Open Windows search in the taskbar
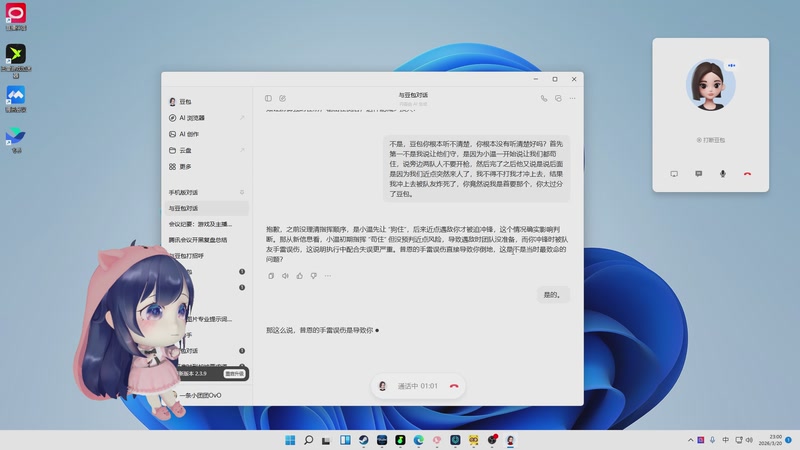Viewport: 800px width, 450px height. point(308,440)
